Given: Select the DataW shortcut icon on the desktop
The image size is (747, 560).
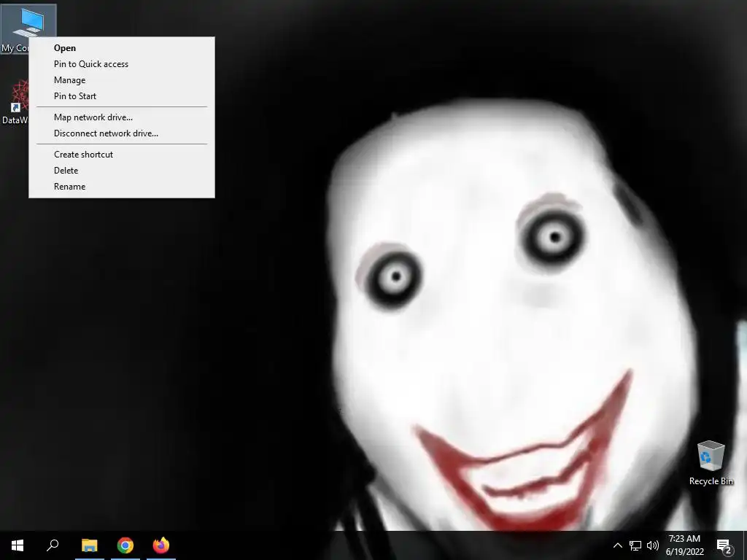Looking at the screenshot, I should point(15,102).
